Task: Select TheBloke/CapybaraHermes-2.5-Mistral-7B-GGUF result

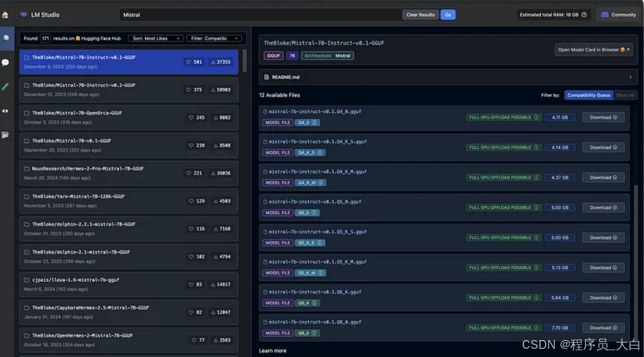Action: pyautogui.click(x=129, y=312)
